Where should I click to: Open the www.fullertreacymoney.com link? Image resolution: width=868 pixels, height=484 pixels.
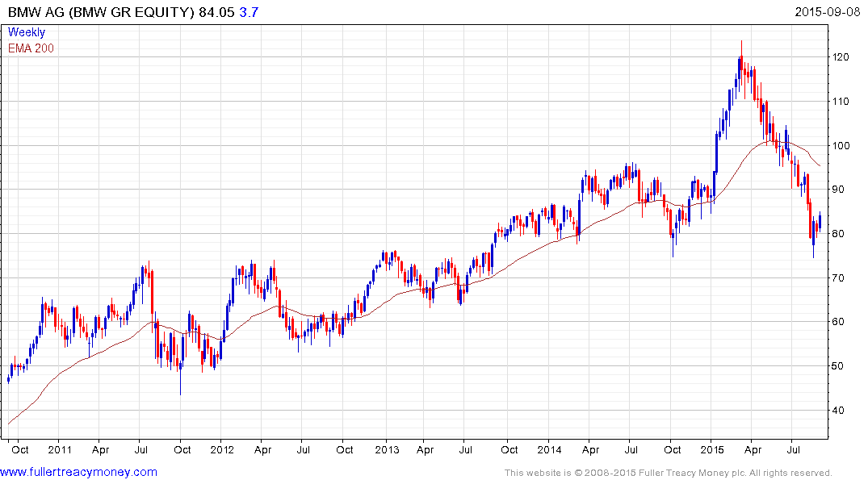[78, 472]
